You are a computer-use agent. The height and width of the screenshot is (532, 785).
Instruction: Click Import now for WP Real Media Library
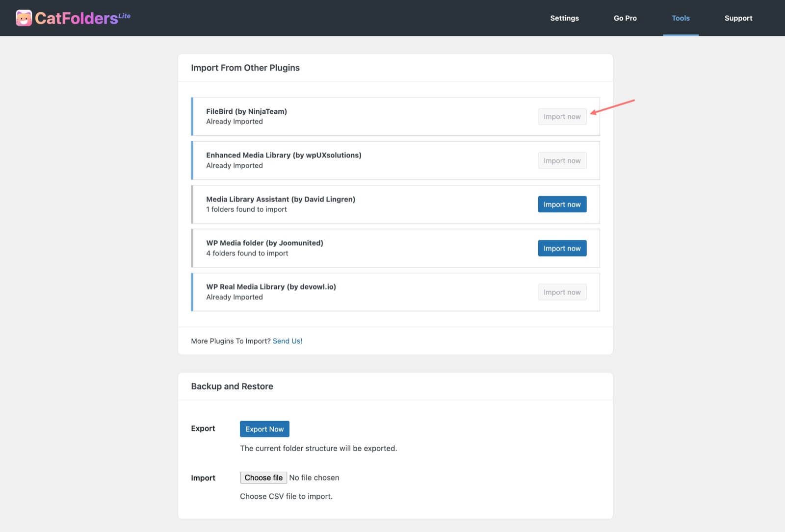click(x=562, y=292)
